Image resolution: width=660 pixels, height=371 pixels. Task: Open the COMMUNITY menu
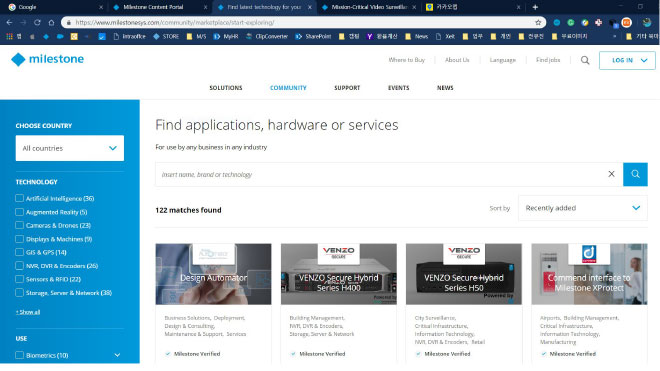pyautogui.click(x=288, y=88)
